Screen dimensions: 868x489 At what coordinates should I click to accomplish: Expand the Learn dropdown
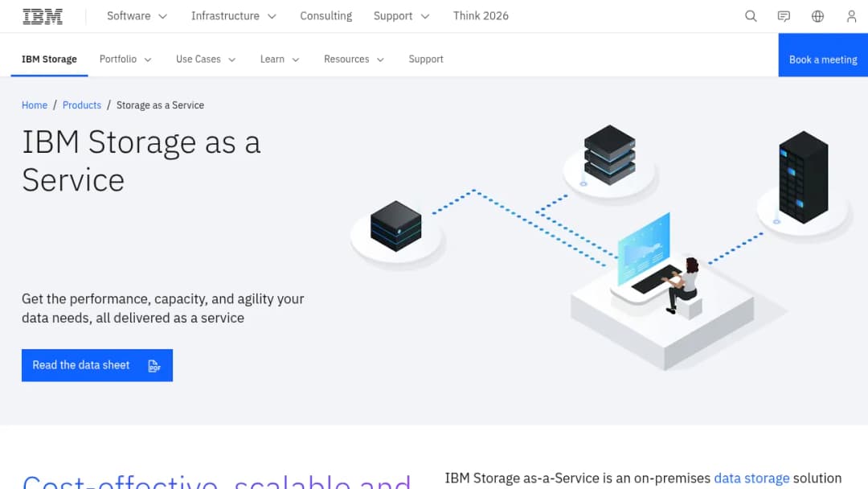(x=280, y=60)
